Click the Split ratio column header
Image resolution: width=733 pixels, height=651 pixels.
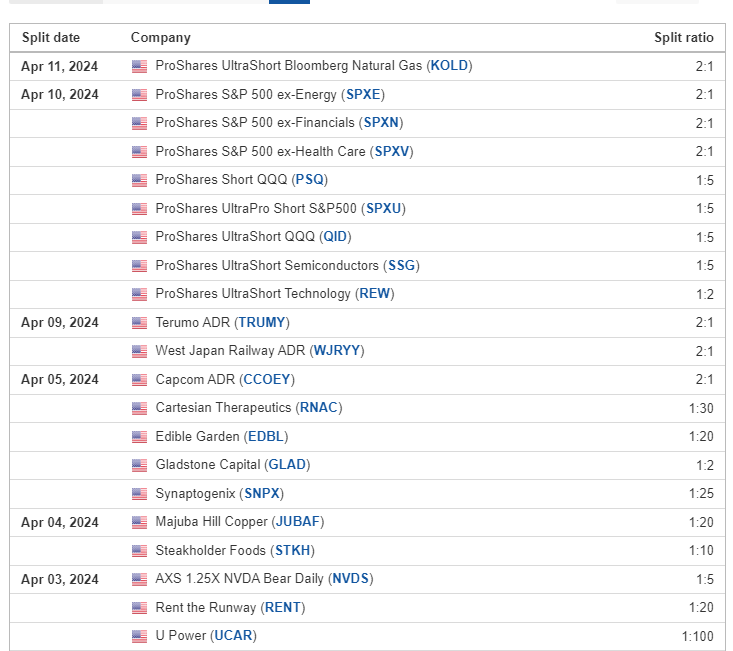(x=684, y=37)
